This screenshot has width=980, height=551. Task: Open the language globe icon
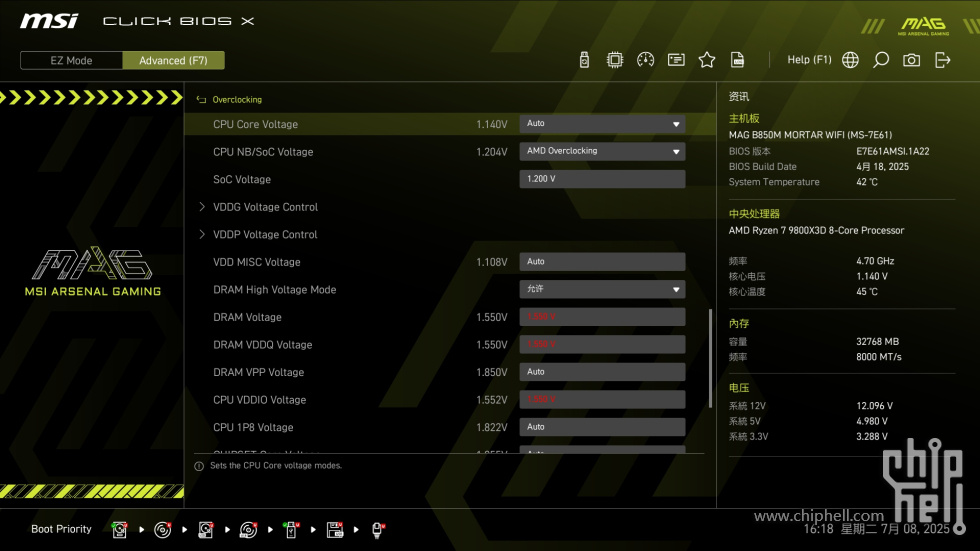coord(850,60)
